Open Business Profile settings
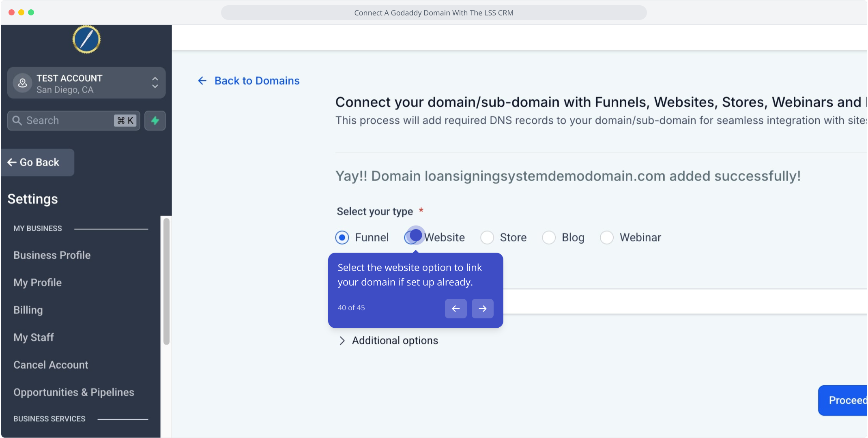This screenshot has width=868, height=438. click(52, 255)
